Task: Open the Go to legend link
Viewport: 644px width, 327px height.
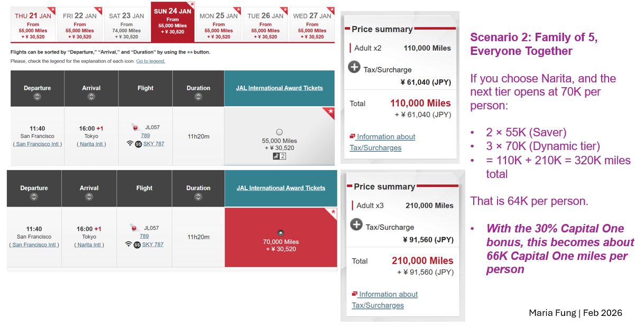Action: point(151,61)
